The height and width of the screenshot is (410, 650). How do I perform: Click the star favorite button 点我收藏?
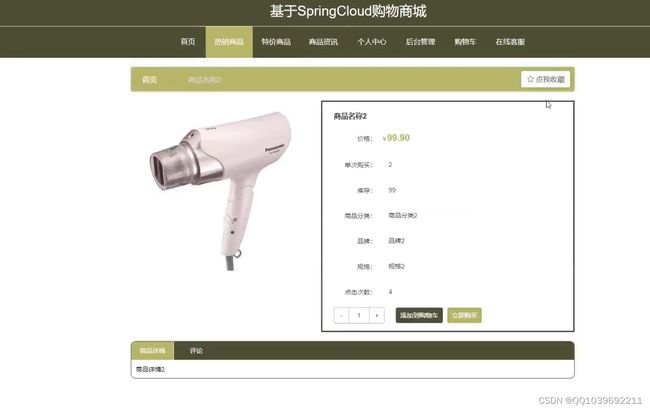tap(545, 79)
